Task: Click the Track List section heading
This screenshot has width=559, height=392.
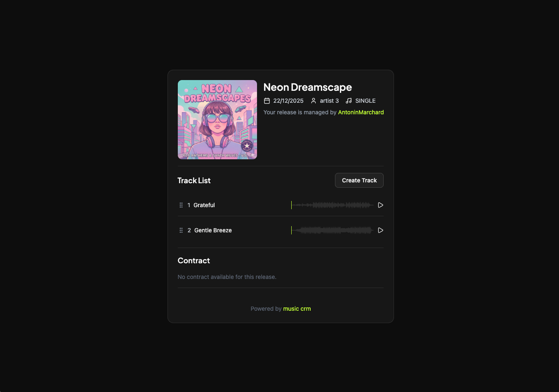Action: (194, 180)
